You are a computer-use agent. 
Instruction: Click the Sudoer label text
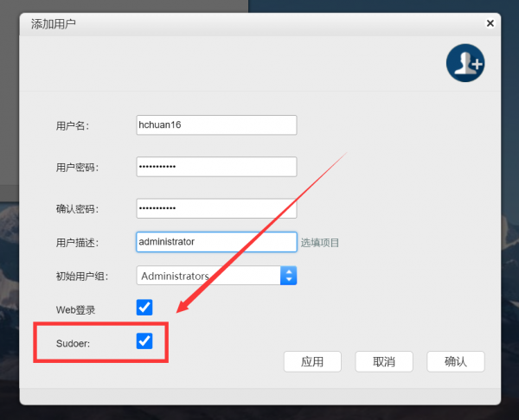click(73, 344)
